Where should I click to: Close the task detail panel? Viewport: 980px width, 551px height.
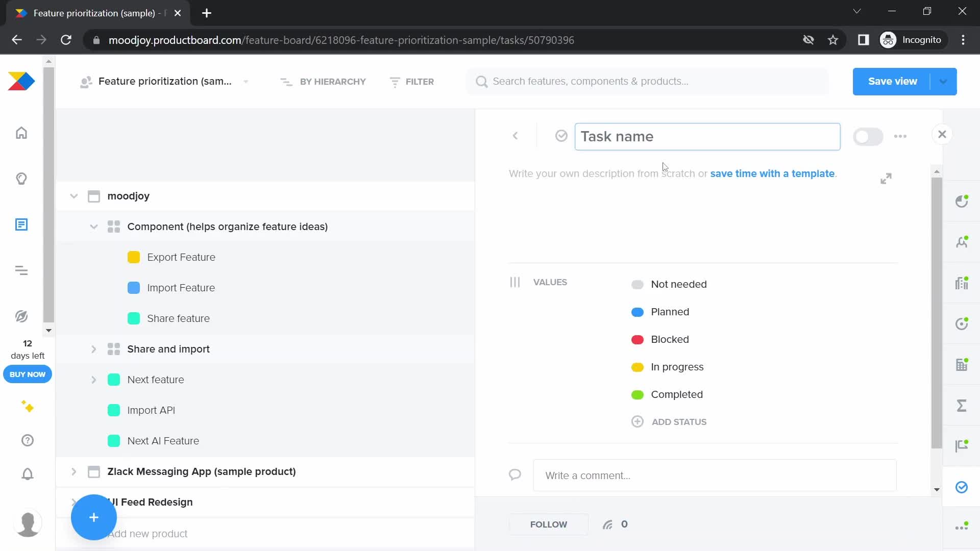pyautogui.click(x=942, y=134)
